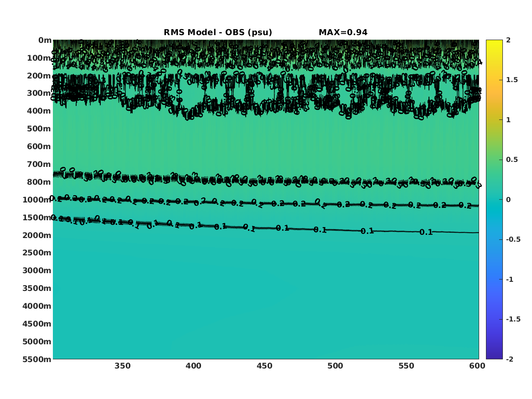Select the '1500m' depth tick label
This screenshot has width=532, height=399.
[36, 218]
